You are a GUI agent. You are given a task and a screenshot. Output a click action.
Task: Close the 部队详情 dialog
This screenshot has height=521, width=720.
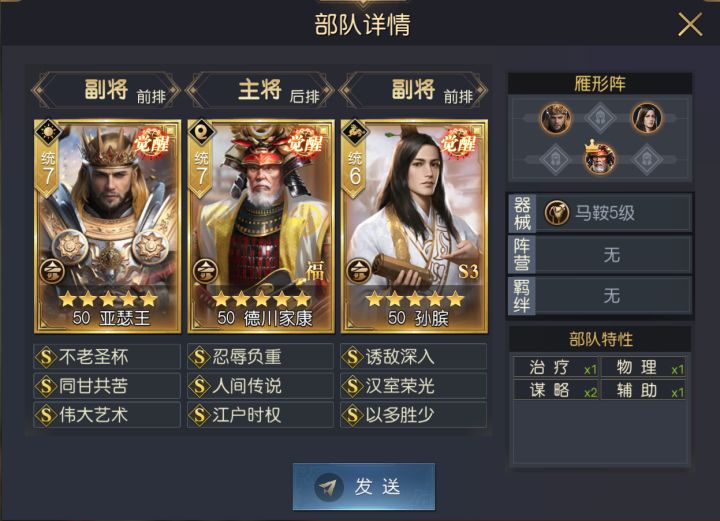tap(690, 24)
